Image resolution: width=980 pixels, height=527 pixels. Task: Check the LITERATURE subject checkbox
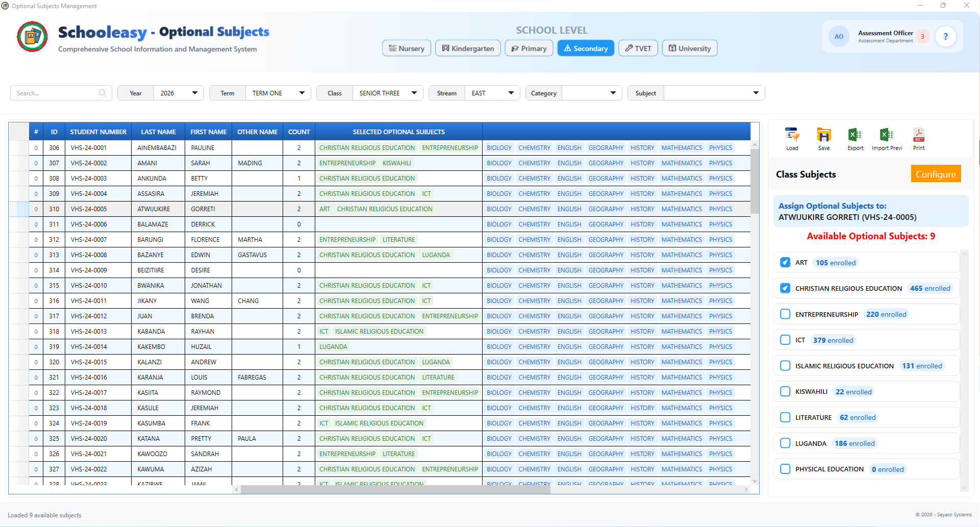785,417
